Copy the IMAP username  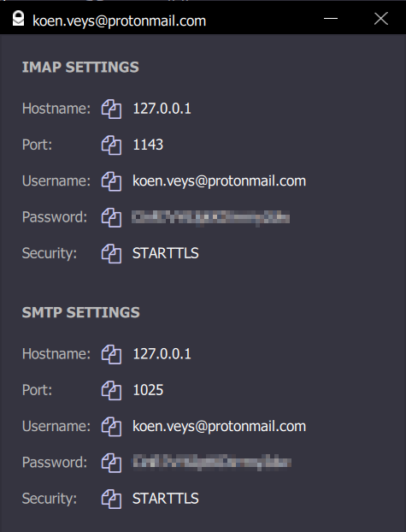pyautogui.click(x=111, y=181)
